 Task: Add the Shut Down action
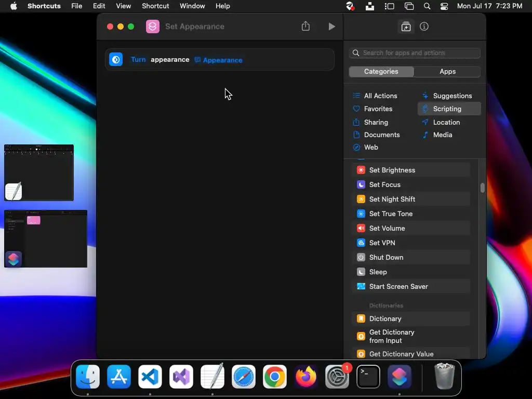coord(411,258)
